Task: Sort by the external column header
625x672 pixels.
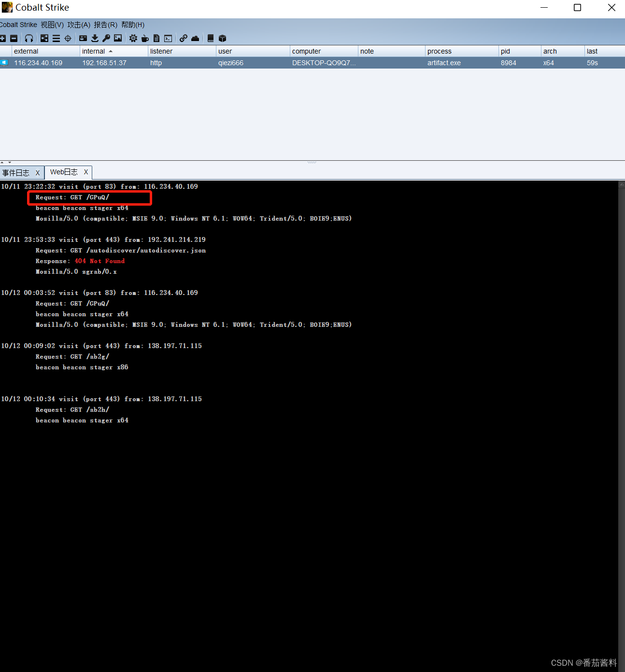Action: [x=46, y=51]
